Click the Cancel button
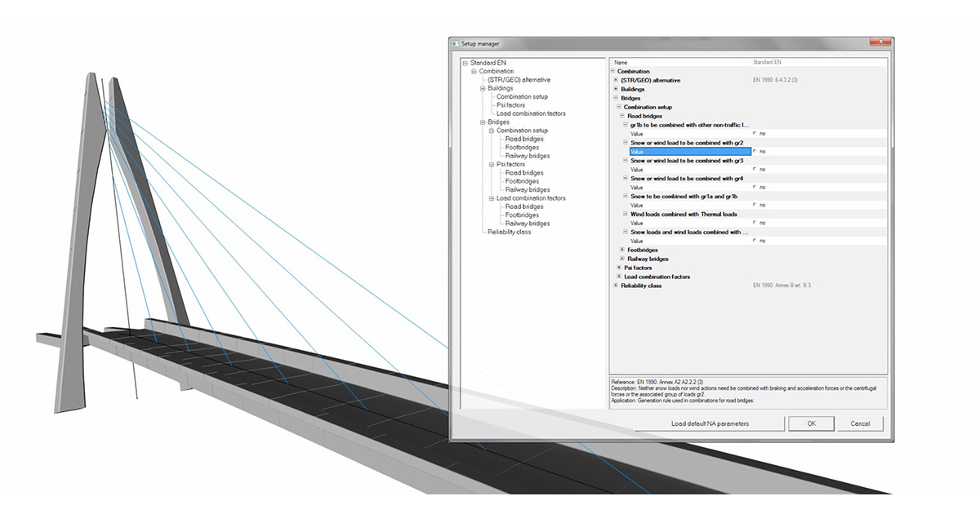Image resolution: width=980 pixels, height=514 pixels. [x=860, y=423]
